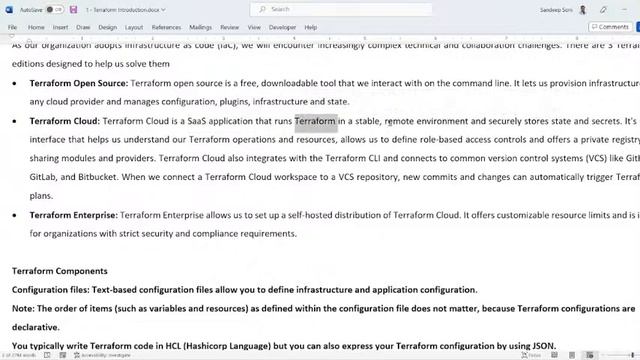Click the bold text "Terraform Open Source:"
Viewport: 640px width, 360px height.
(x=79, y=83)
